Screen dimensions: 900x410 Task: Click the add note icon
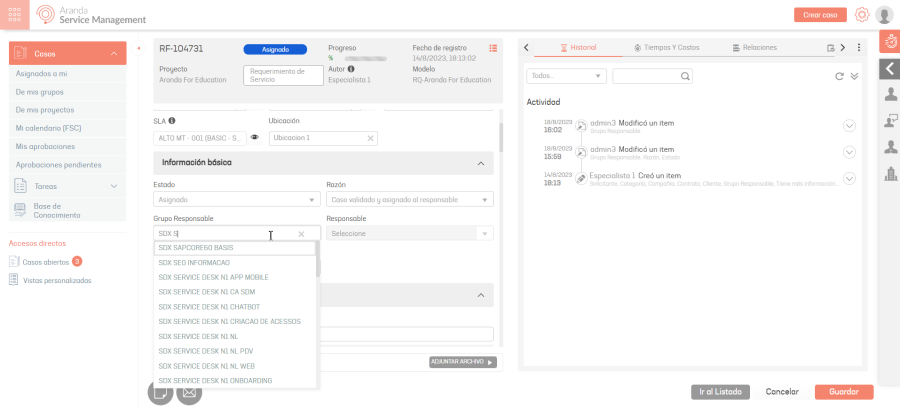coord(160,392)
